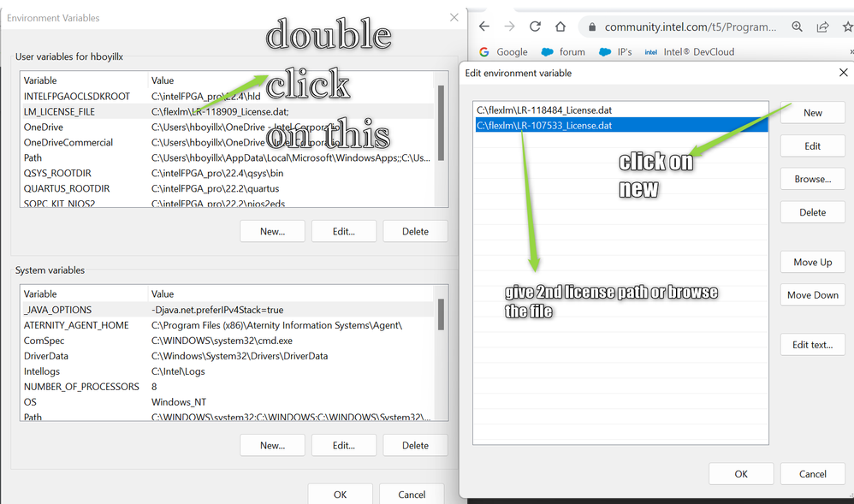Share this page icon in address bar
Image resolution: width=854 pixels, height=504 pixels.
tap(822, 27)
